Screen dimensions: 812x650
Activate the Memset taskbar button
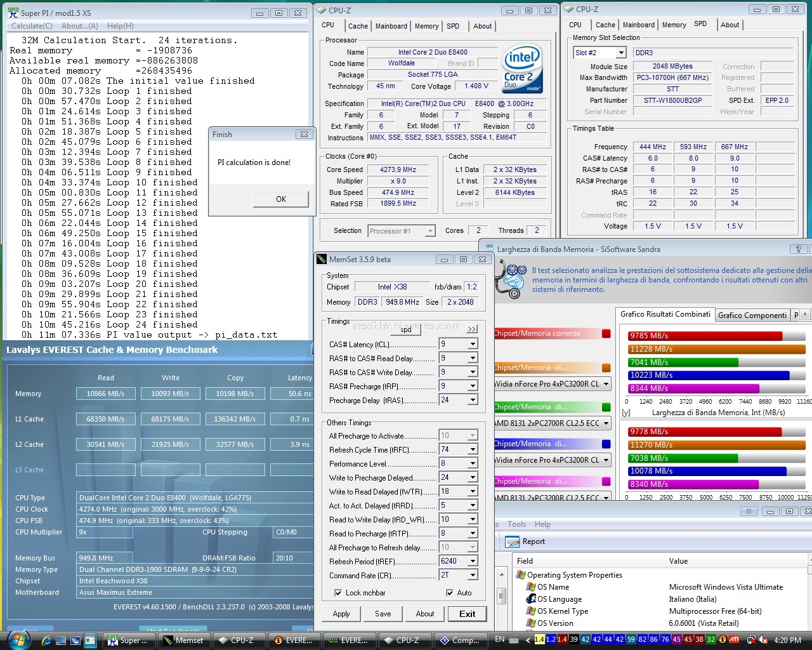183,640
